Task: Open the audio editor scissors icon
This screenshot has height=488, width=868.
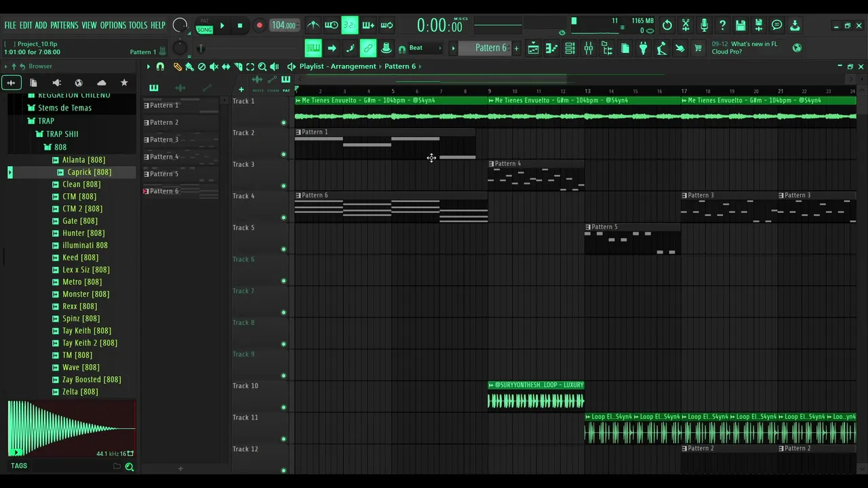Action: point(686,26)
